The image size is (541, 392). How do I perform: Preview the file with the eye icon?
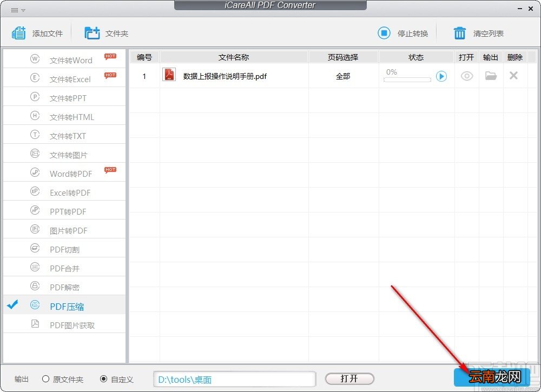[x=466, y=76]
